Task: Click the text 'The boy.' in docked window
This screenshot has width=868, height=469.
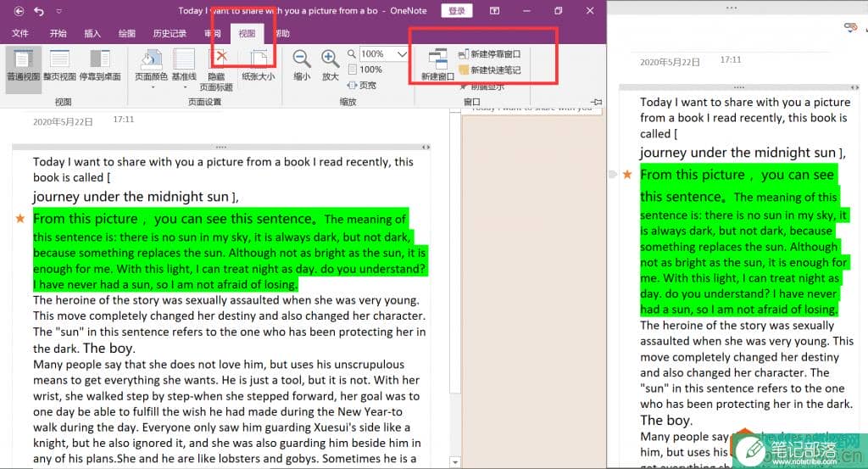Action: coord(666,421)
